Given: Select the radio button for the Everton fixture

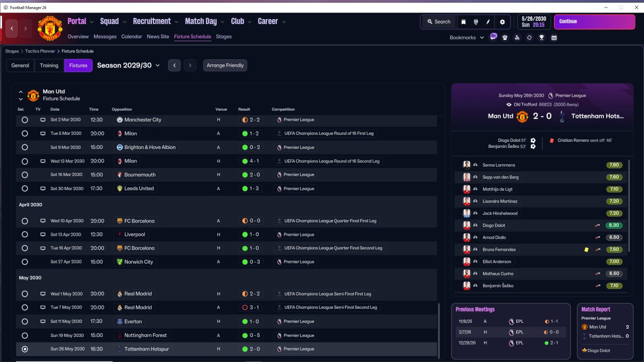Looking at the screenshot, I should (x=25, y=321).
